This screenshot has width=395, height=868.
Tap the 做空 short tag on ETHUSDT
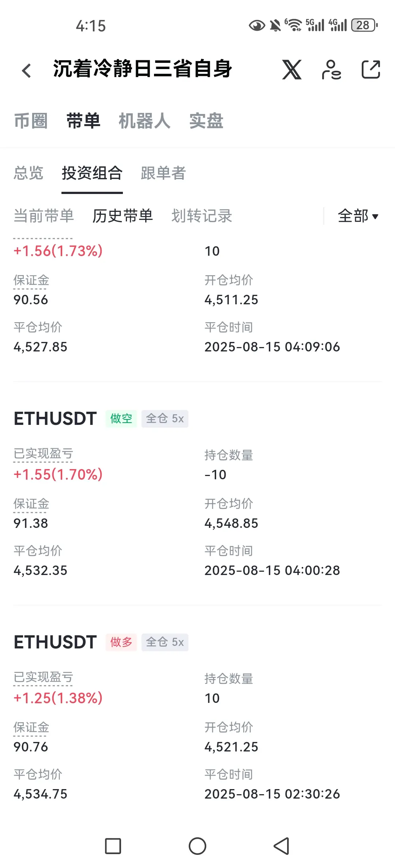(121, 419)
